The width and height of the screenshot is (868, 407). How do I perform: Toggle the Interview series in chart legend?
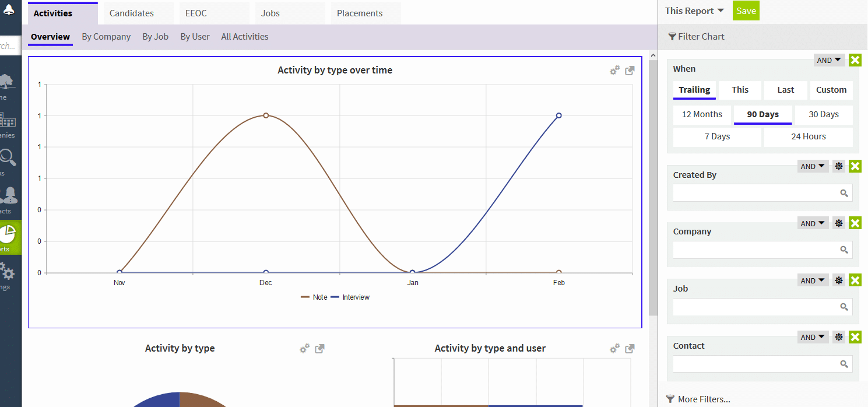pos(350,297)
